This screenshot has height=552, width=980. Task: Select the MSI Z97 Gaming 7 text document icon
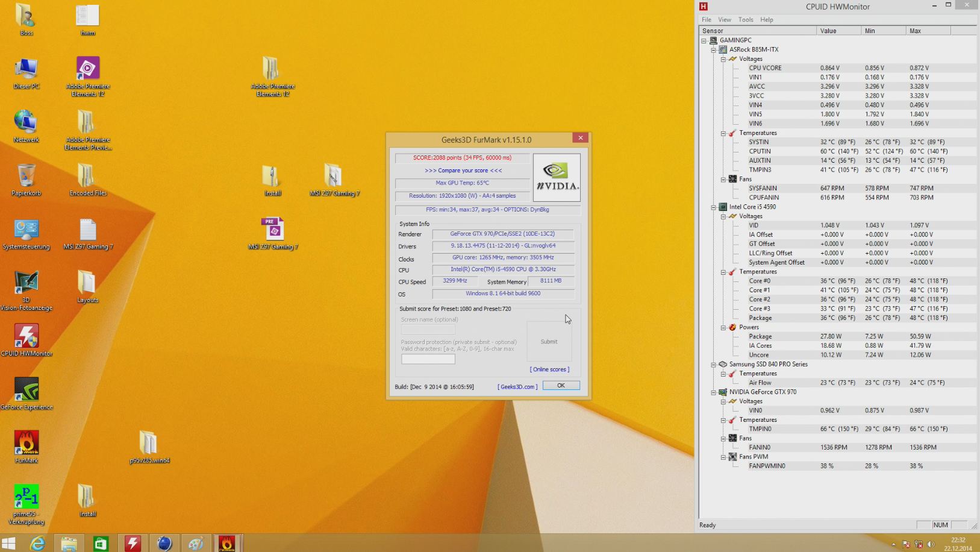[x=88, y=234]
